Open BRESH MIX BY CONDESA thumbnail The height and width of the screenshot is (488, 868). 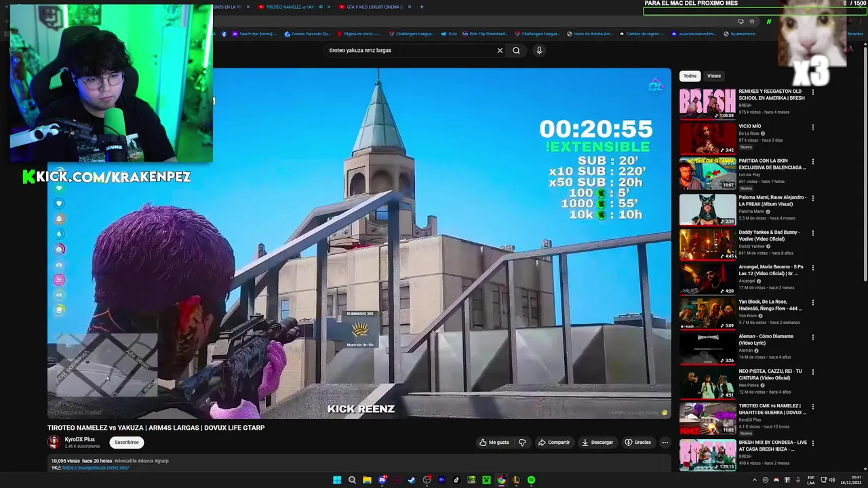point(707,454)
